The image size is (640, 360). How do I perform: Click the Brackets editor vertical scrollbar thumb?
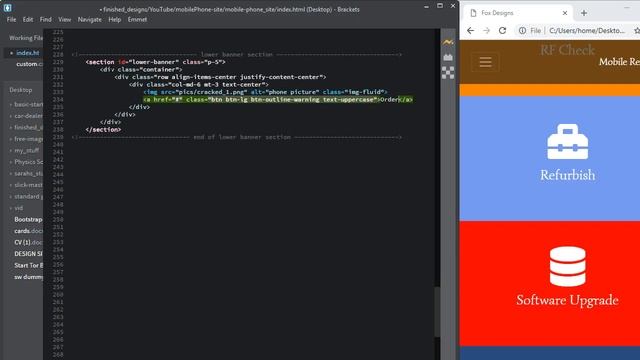(x=437, y=312)
